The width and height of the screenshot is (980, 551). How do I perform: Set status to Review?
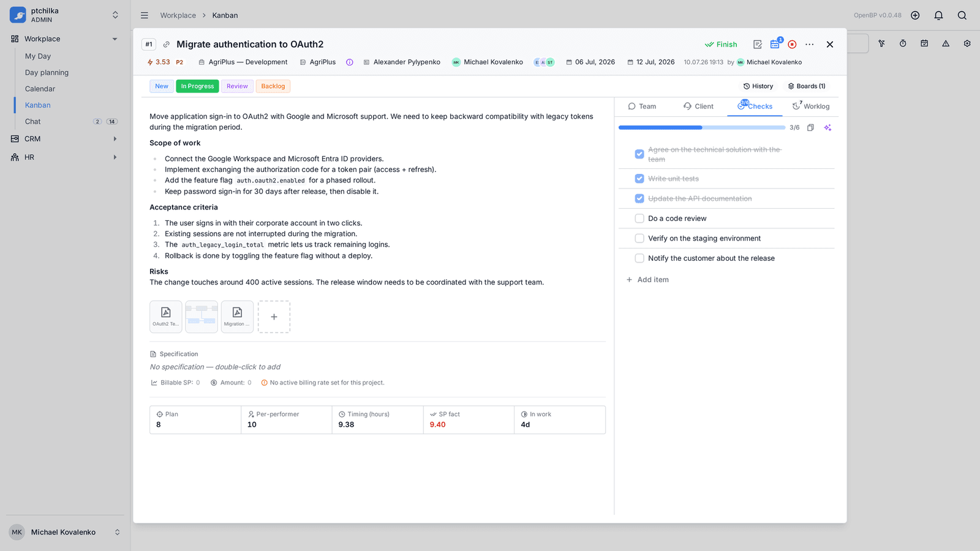coord(237,86)
